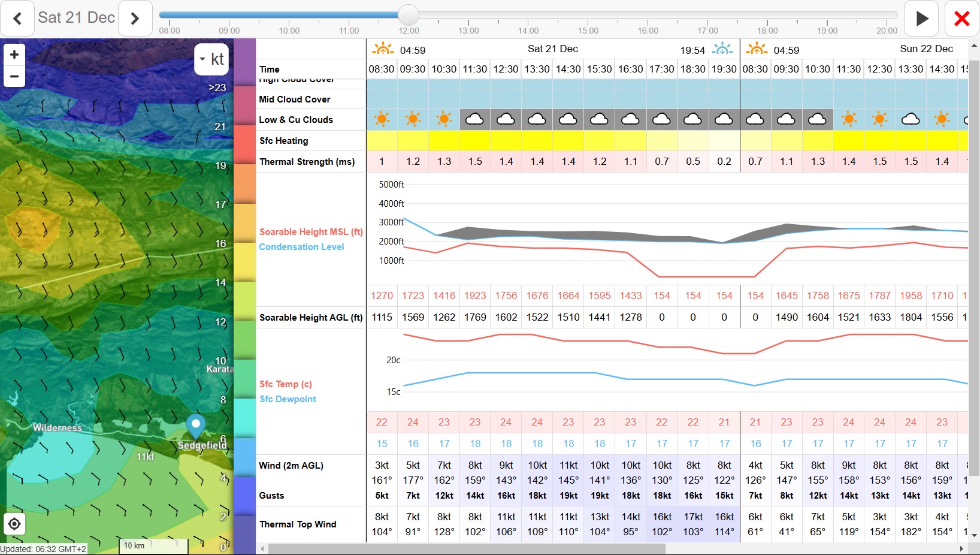Image resolution: width=980 pixels, height=555 pixels.
Task: Click the purple >23 knot legend swatch
Action: point(244,62)
